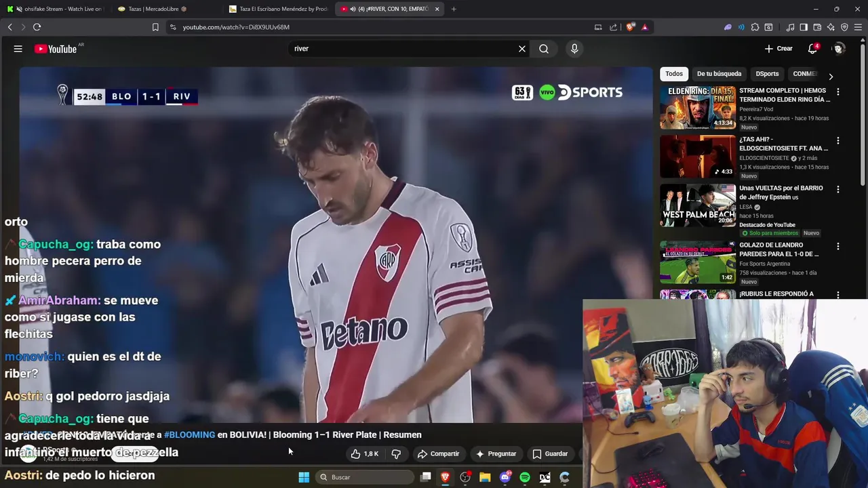Select the De tu búsqueda chip
The width and height of the screenshot is (868, 488).
point(719,74)
